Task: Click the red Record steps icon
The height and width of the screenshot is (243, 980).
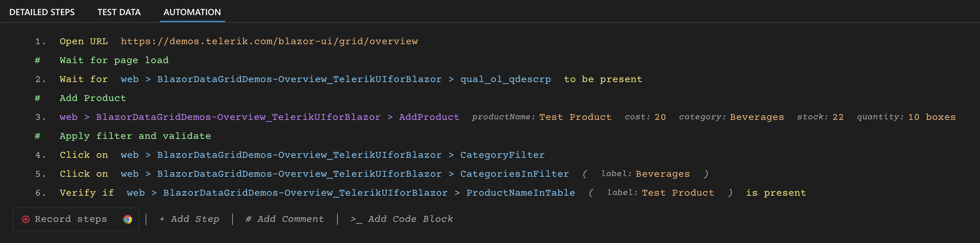Action: (x=26, y=219)
